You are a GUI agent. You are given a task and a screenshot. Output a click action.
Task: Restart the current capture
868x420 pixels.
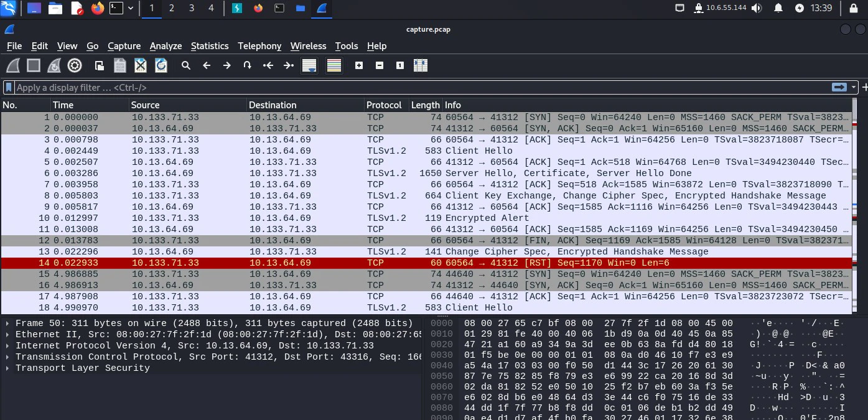(54, 65)
